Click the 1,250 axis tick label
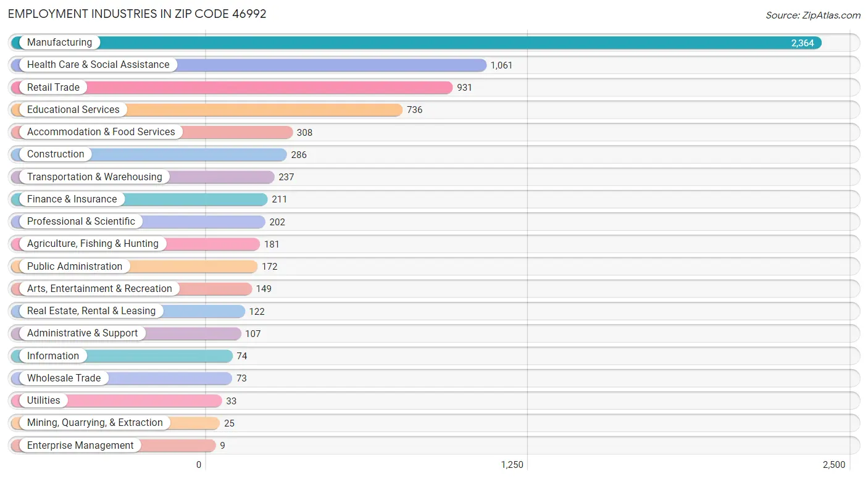 pos(512,465)
